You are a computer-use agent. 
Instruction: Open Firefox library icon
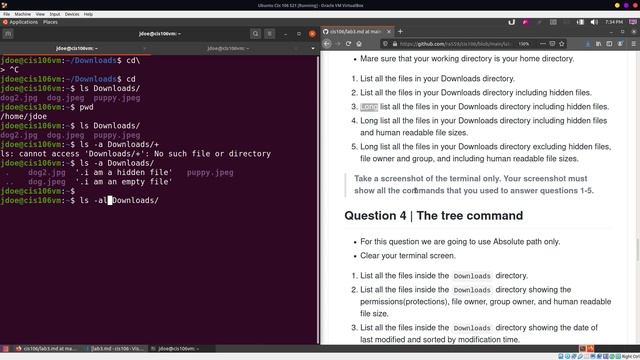pyautogui.click(x=598, y=44)
